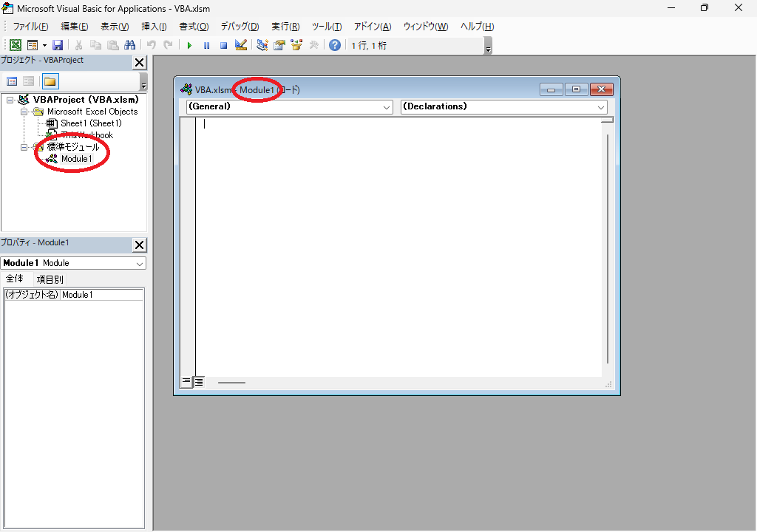757x532 pixels.
Task: Toggle Folders icon in Project pane
Action: coord(50,81)
